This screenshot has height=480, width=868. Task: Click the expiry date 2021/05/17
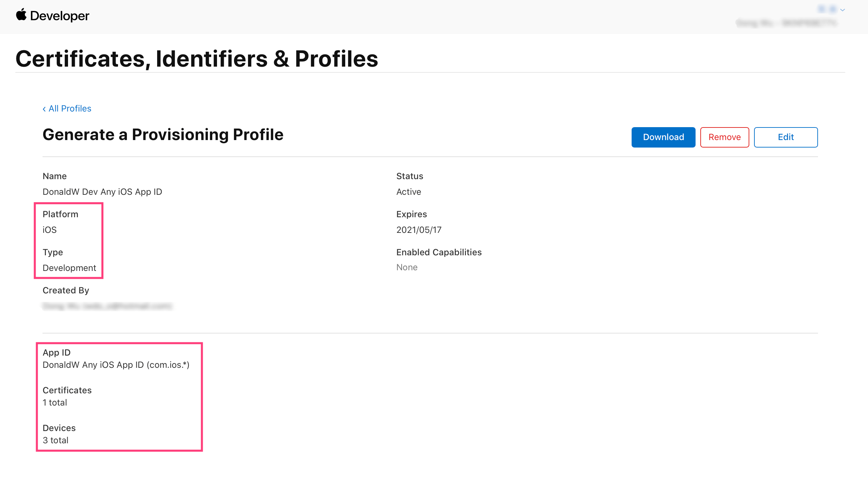point(419,230)
